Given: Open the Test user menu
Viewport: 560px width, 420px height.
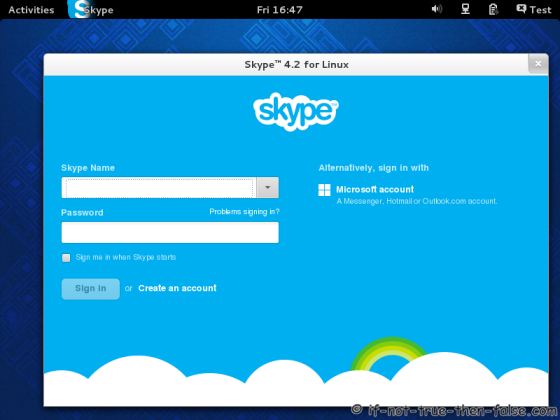Looking at the screenshot, I should pos(534,9).
